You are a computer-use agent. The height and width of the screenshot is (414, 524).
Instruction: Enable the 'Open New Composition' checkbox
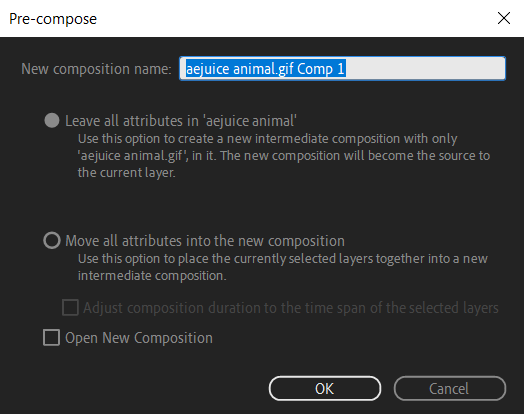[51, 337]
